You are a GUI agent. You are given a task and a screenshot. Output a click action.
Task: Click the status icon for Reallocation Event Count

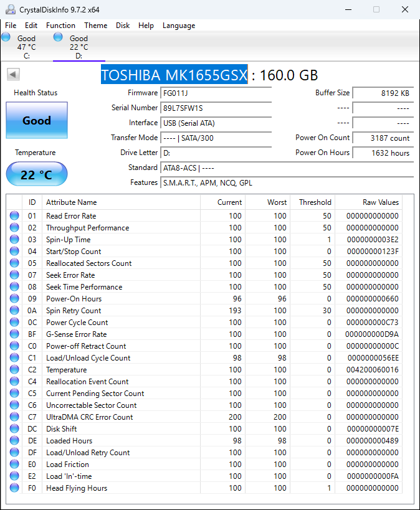14,381
